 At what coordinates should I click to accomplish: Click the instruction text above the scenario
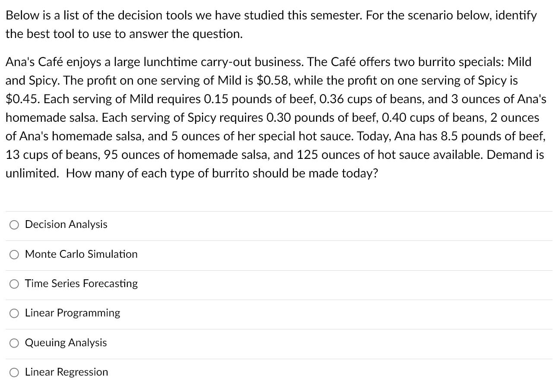[x=271, y=24]
